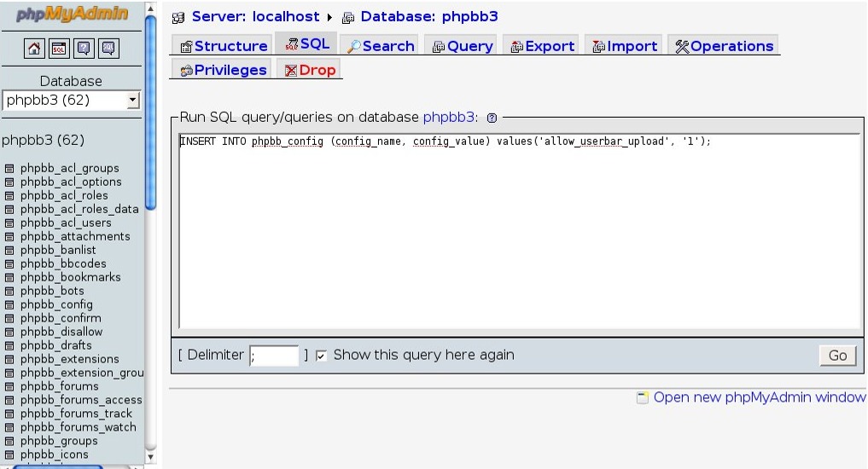This screenshot has height=469, width=868.
Task: Open phpMyAdmin documentation icon
Action: point(84,49)
